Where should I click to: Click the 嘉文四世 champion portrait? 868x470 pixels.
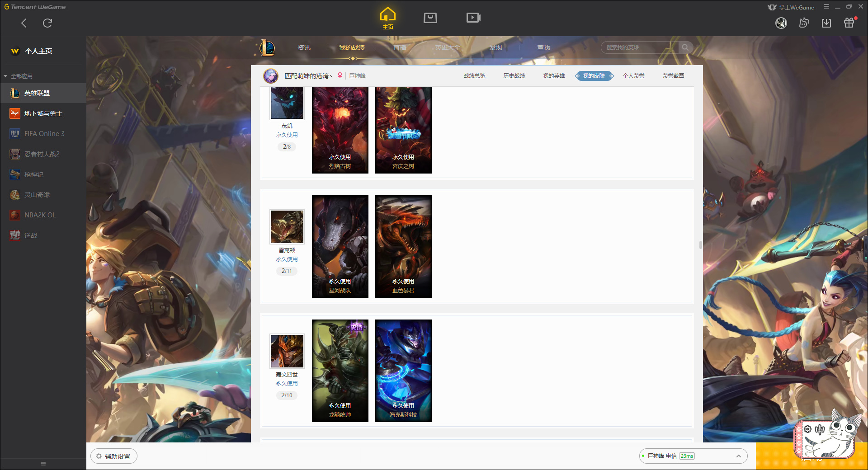287,351
